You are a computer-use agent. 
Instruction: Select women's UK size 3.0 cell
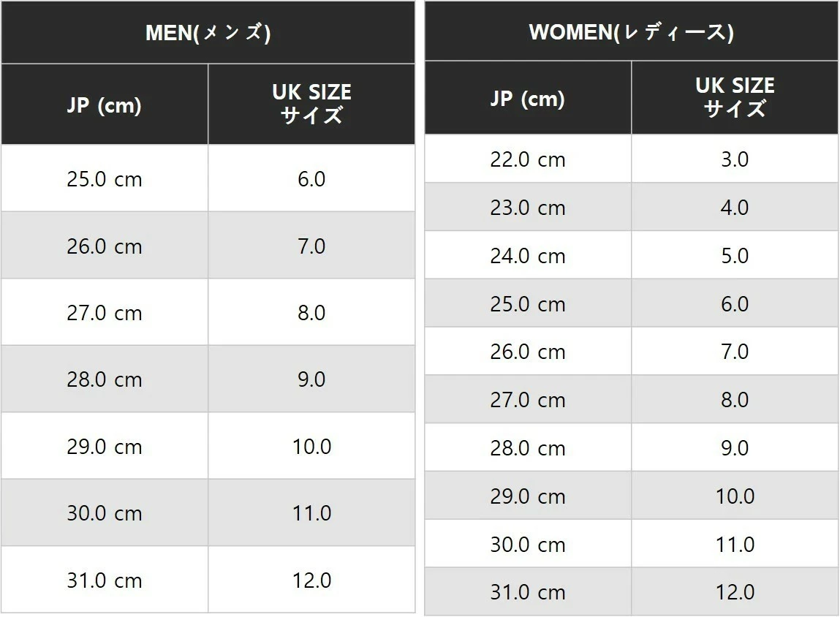pyautogui.click(x=735, y=159)
